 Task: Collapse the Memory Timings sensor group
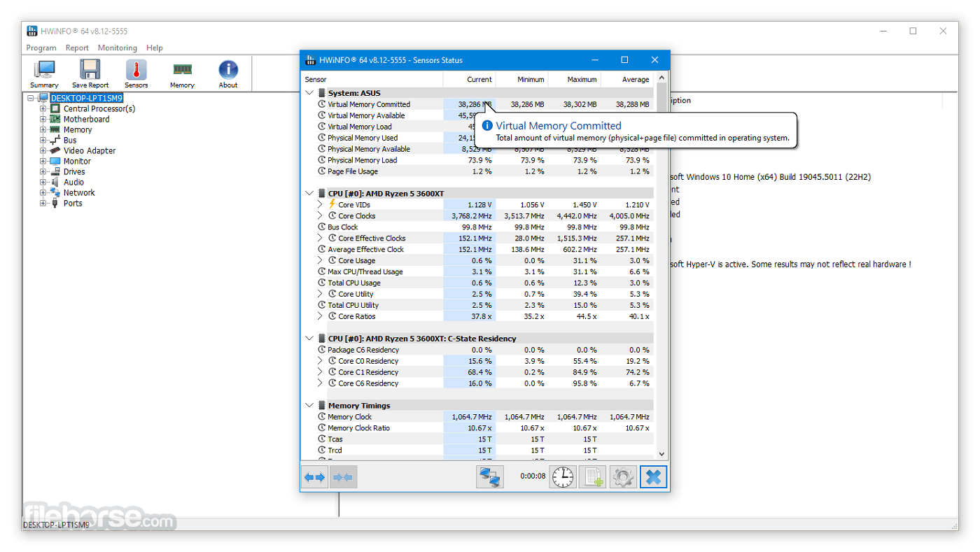(310, 406)
